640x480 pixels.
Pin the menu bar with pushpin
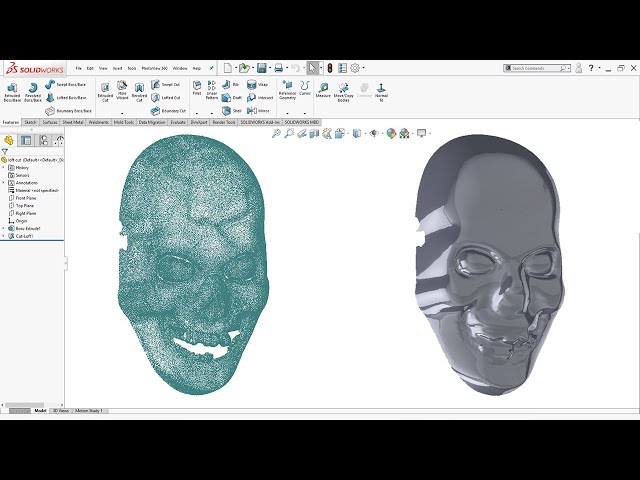211,68
